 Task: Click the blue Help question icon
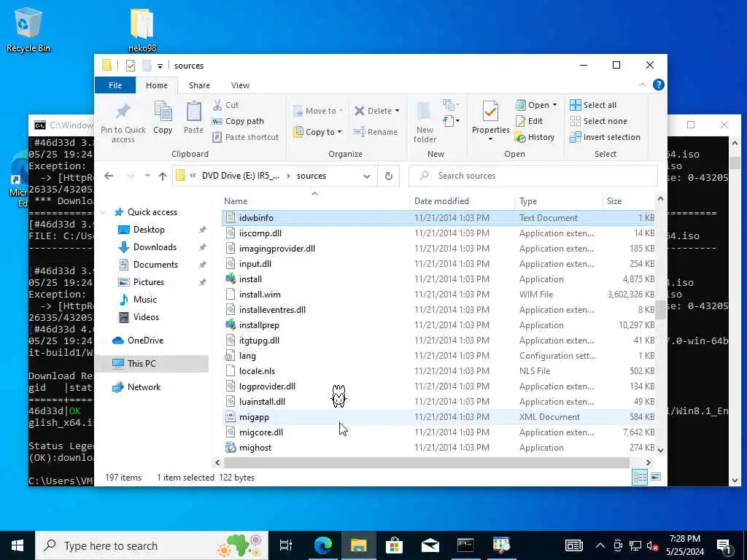tap(659, 85)
